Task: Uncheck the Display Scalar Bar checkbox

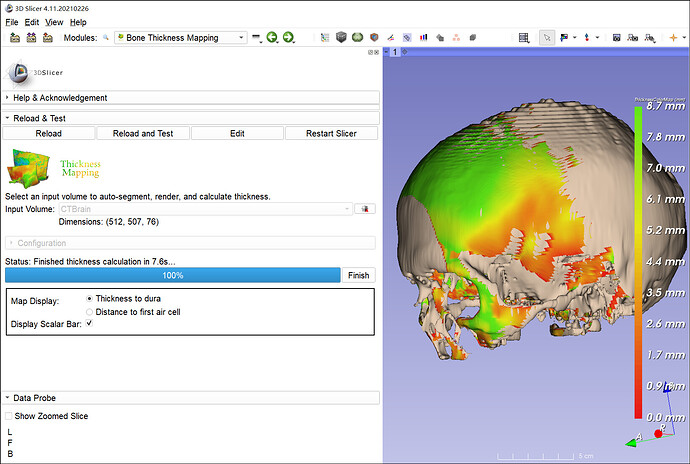Action: point(89,324)
